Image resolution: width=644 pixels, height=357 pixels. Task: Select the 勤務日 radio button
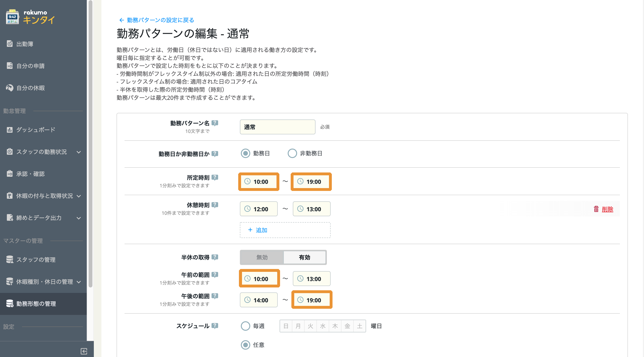click(245, 154)
